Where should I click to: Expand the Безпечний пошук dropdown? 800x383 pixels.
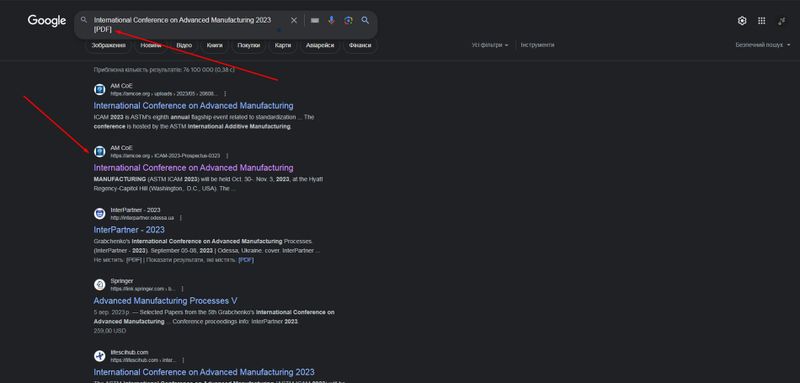coord(763,45)
